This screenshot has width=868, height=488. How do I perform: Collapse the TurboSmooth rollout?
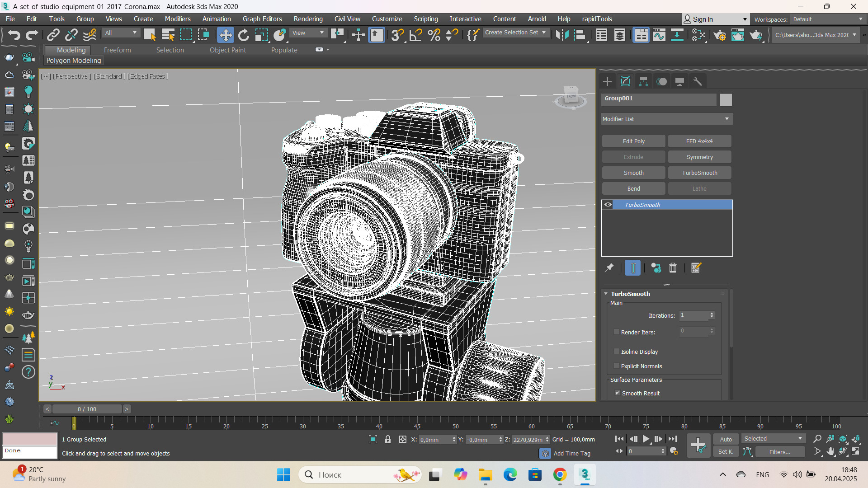click(x=606, y=294)
